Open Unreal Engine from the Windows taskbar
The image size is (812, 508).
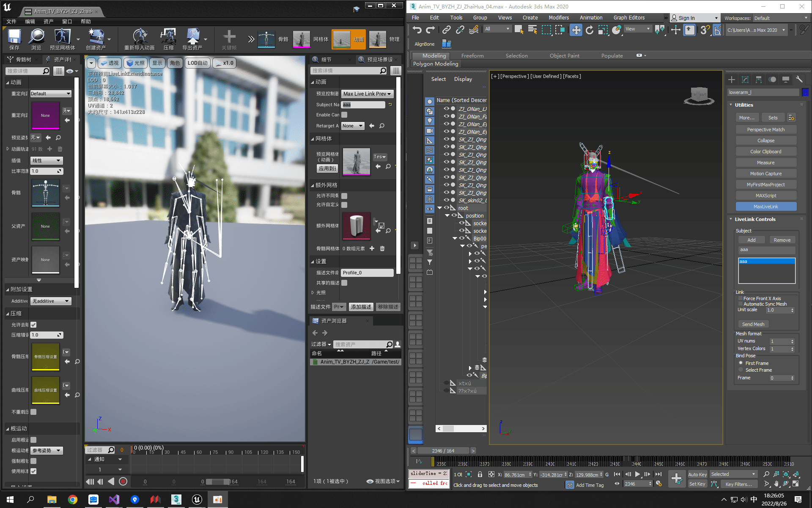click(197, 500)
